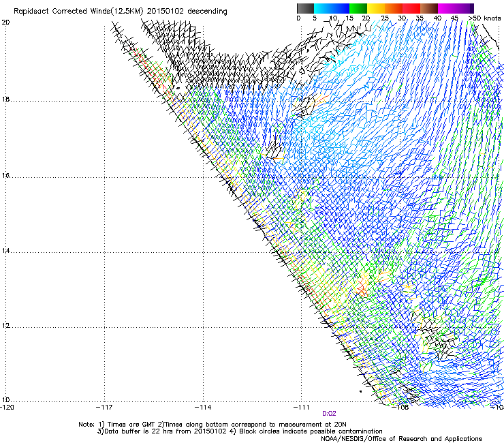Click the word 'descending' in the title
504x443 pixels.
pyautogui.click(x=207, y=12)
